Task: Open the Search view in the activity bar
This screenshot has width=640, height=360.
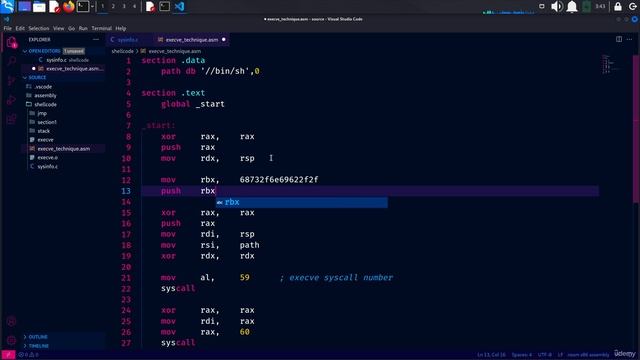Action: coord(11,62)
